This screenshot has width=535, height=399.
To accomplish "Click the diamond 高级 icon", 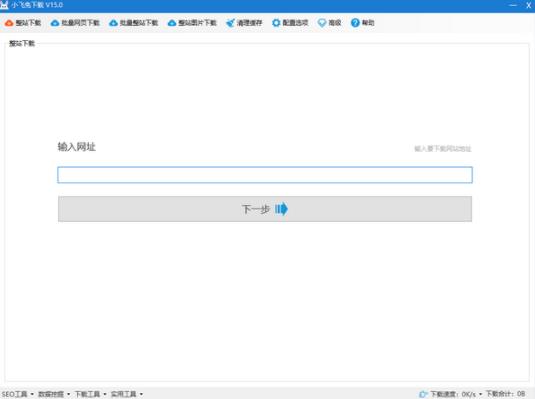I will 322,23.
